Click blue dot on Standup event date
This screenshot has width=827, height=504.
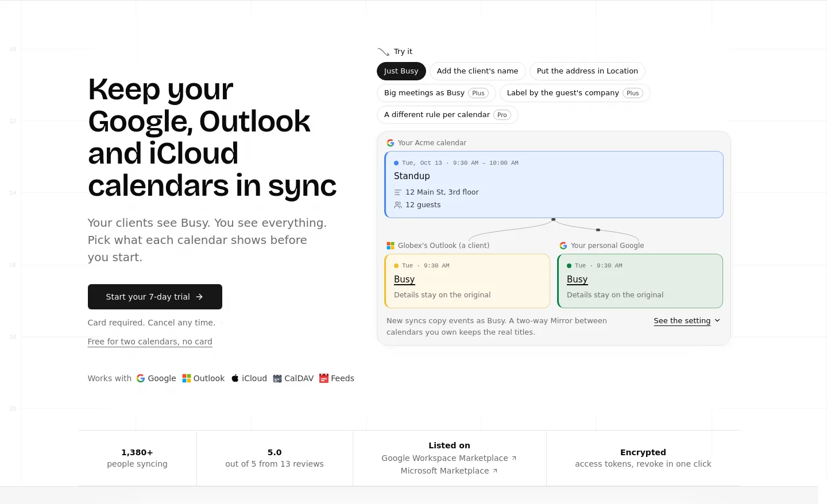(396, 163)
